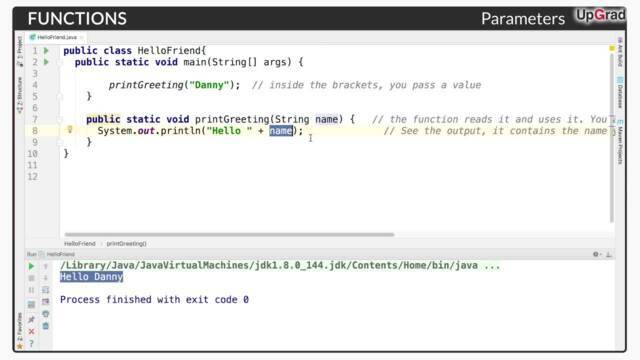
Task: Click the editor horizontal scrollbar
Action: pyautogui.click(x=229, y=235)
